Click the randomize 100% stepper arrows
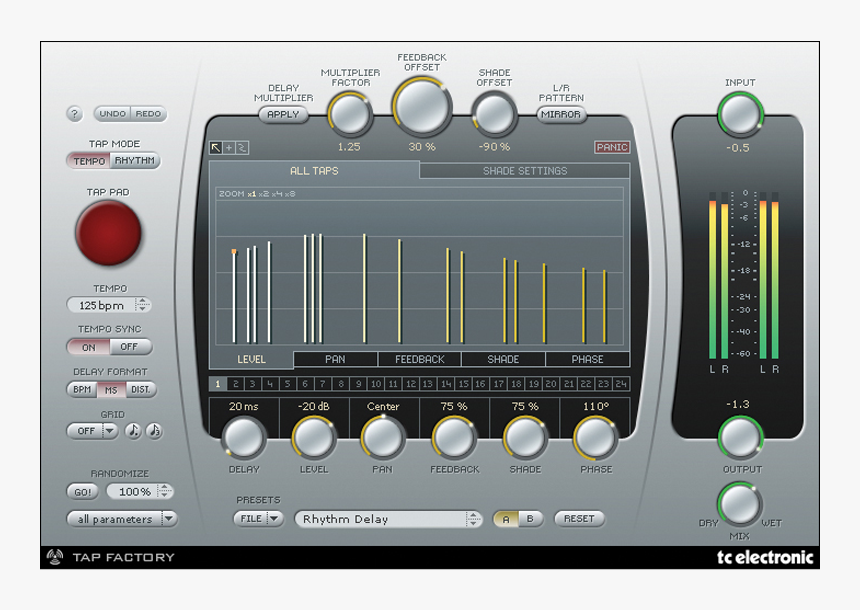The image size is (860, 610). pos(165,491)
